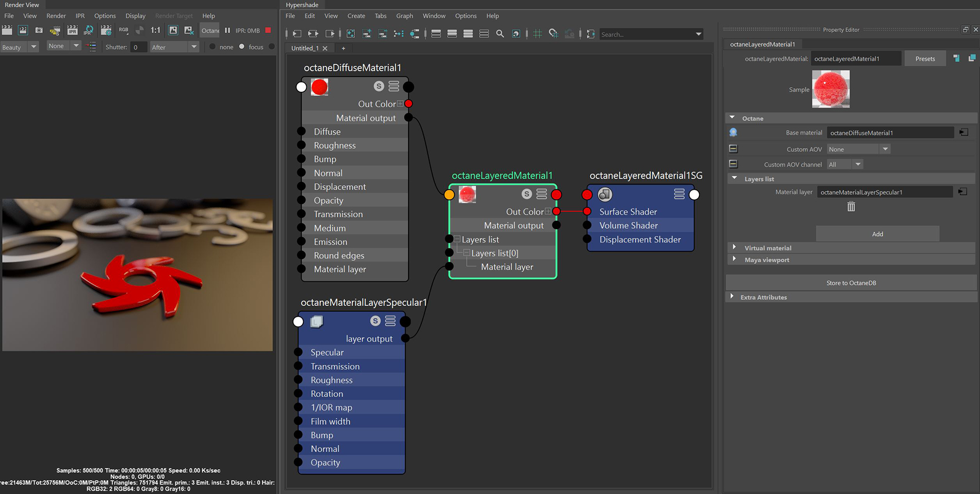
Task: Toggle the snap to grid magnet icon
Action: pyautogui.click(x=553, y=34)
